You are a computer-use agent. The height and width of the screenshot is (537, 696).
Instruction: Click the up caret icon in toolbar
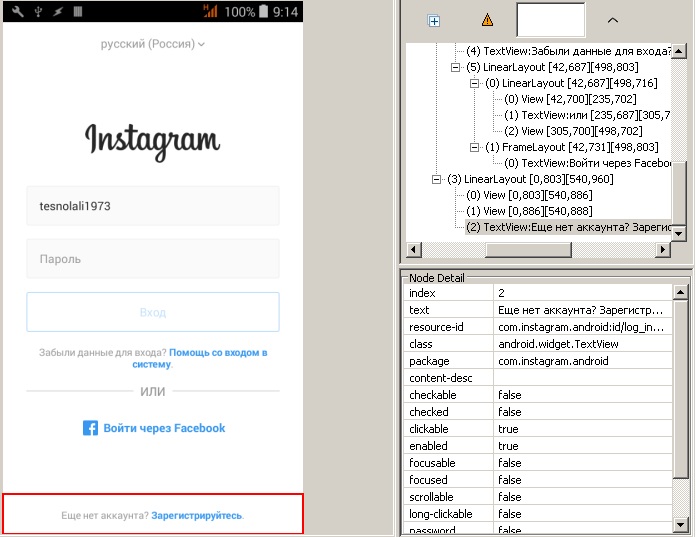click(613, 20)
